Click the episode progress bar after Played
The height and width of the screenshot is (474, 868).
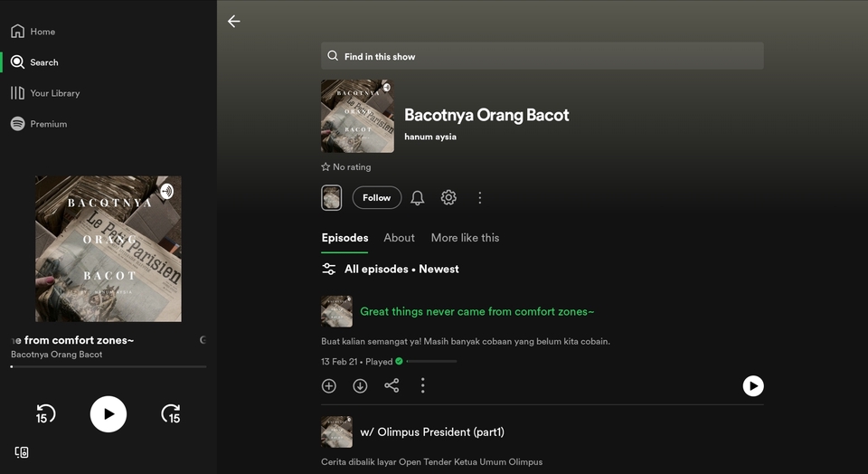click(432, 362)
